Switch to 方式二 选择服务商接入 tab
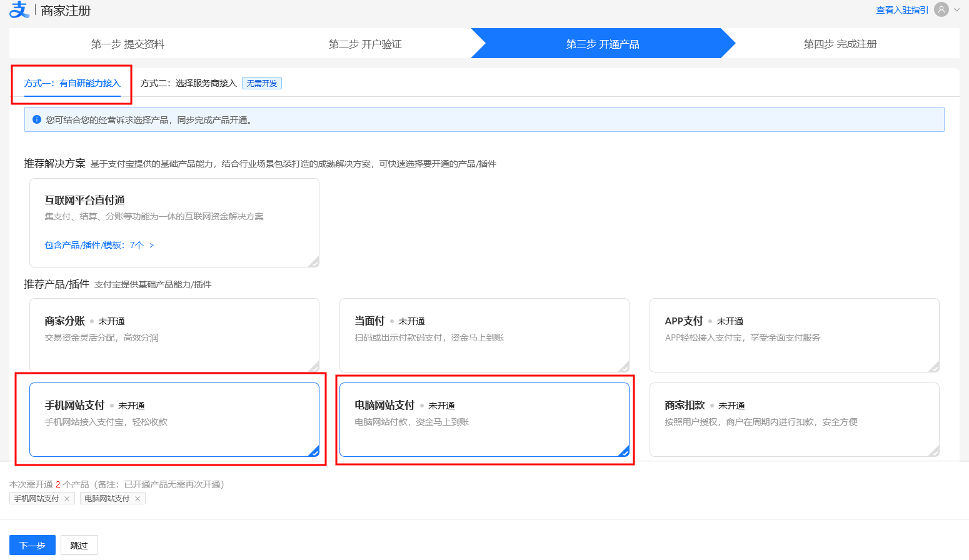 (188, 83)
